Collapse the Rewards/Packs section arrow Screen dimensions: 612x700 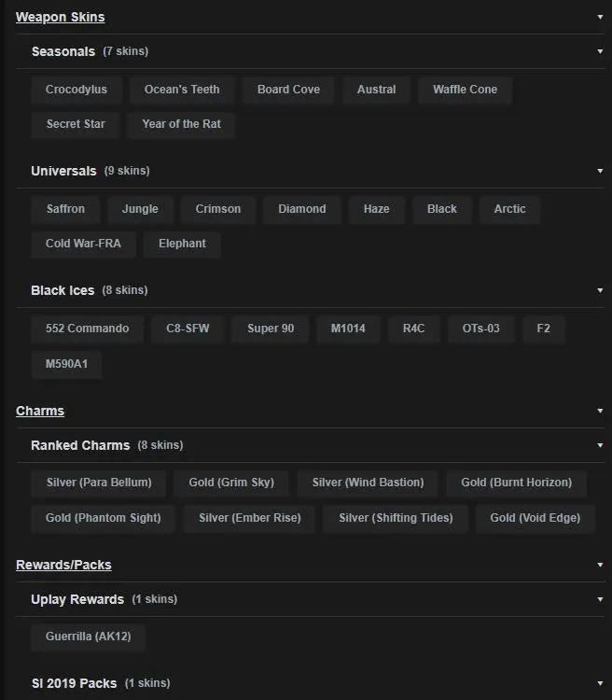(600, 565)
